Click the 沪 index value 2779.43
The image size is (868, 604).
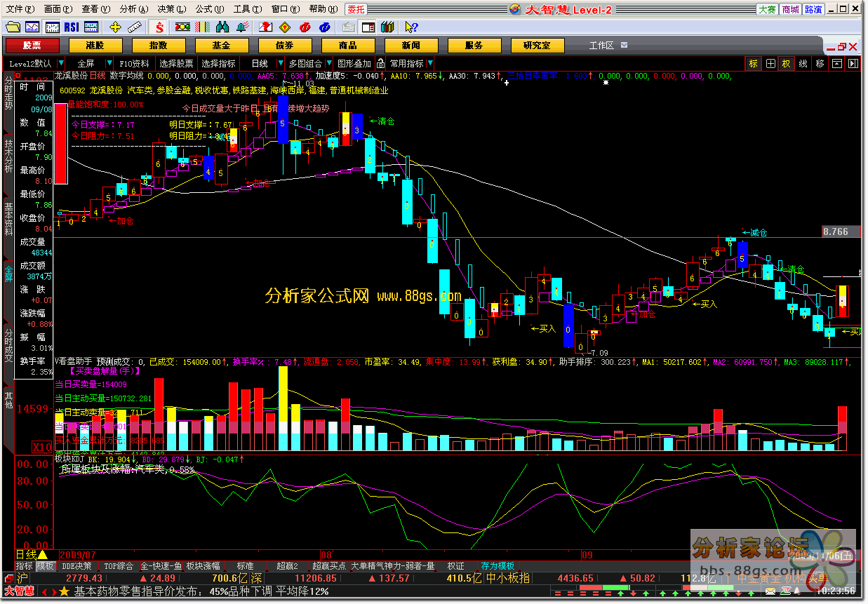pos(85,579)
